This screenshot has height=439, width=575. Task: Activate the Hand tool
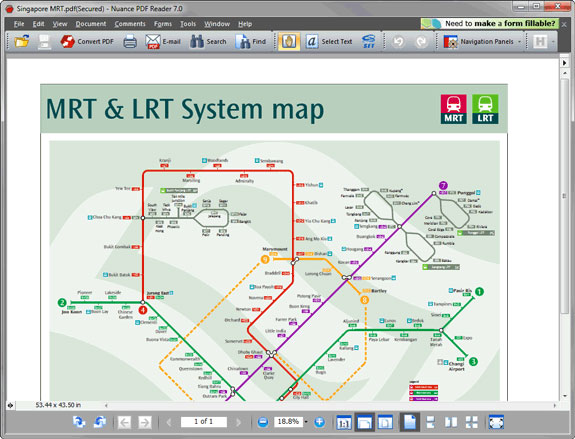(289, 41)
